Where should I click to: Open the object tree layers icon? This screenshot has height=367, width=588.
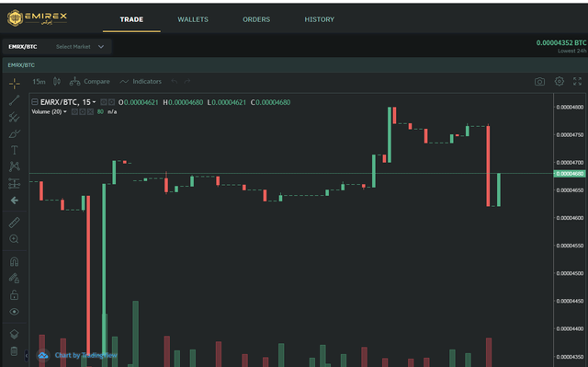point(15,334)
